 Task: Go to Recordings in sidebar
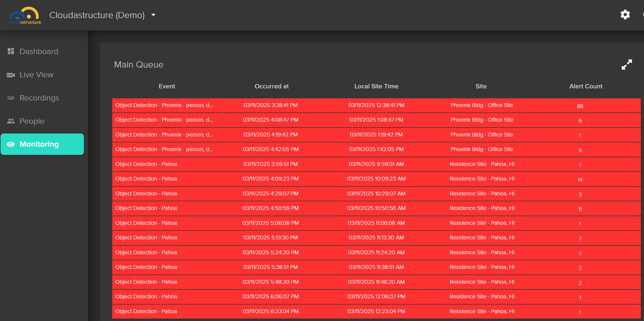coord(39,98)
